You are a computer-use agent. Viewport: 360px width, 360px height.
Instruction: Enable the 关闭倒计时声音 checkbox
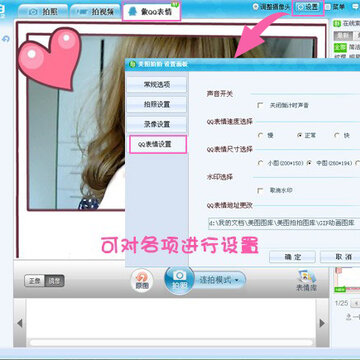click(x=260, y=105)
